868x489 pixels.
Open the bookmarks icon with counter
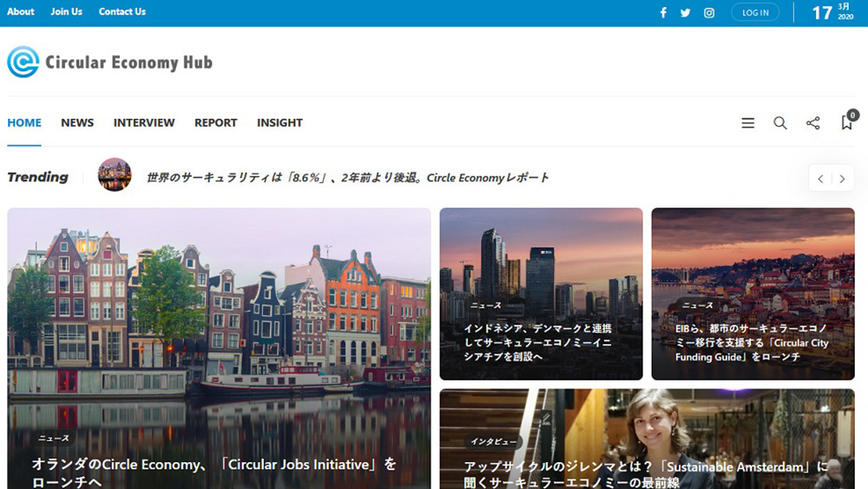pyautogui.click(x=846, y=122)
